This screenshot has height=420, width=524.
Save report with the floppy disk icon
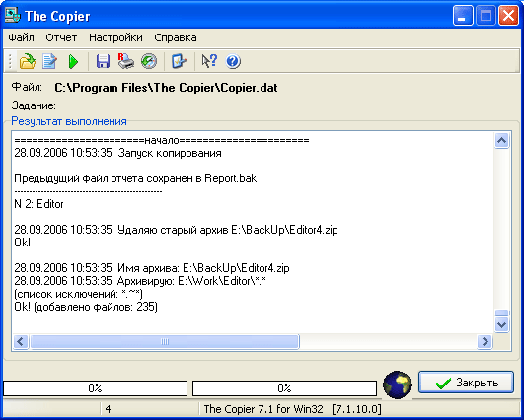[103, 61]
